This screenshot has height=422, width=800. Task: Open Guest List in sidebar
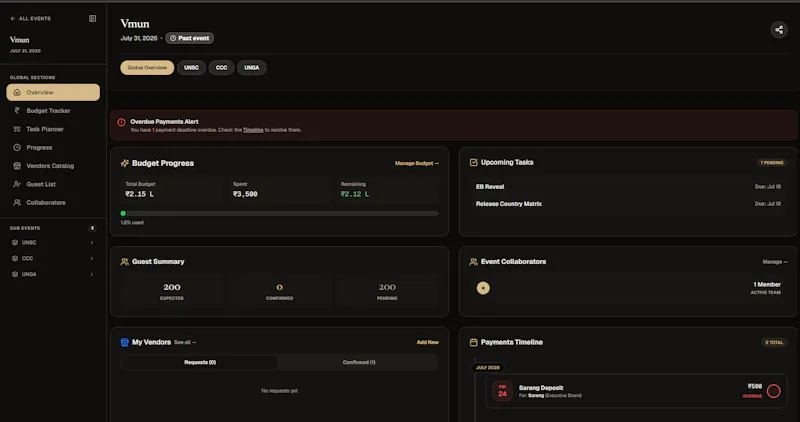[53, 184]
